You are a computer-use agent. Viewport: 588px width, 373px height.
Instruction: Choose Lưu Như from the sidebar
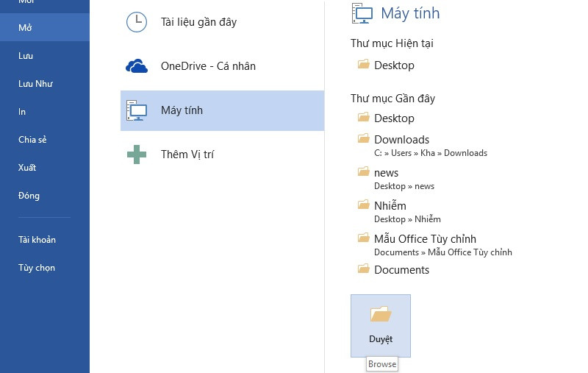(35, 84)
